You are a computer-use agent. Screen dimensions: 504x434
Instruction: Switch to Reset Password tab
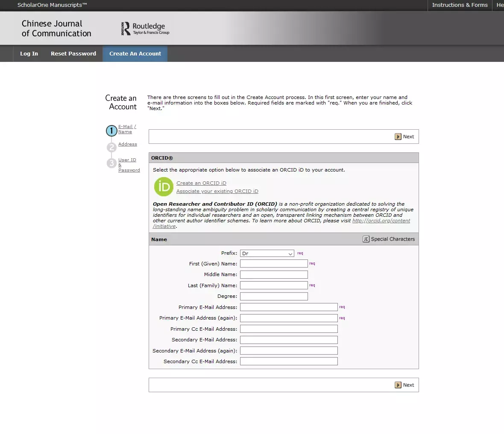coord(73,54)
